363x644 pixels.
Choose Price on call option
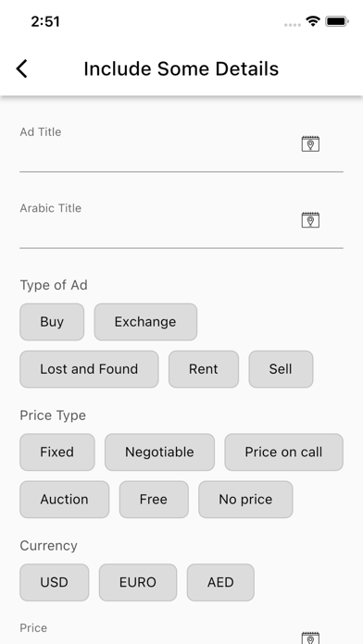pos(283,452)
